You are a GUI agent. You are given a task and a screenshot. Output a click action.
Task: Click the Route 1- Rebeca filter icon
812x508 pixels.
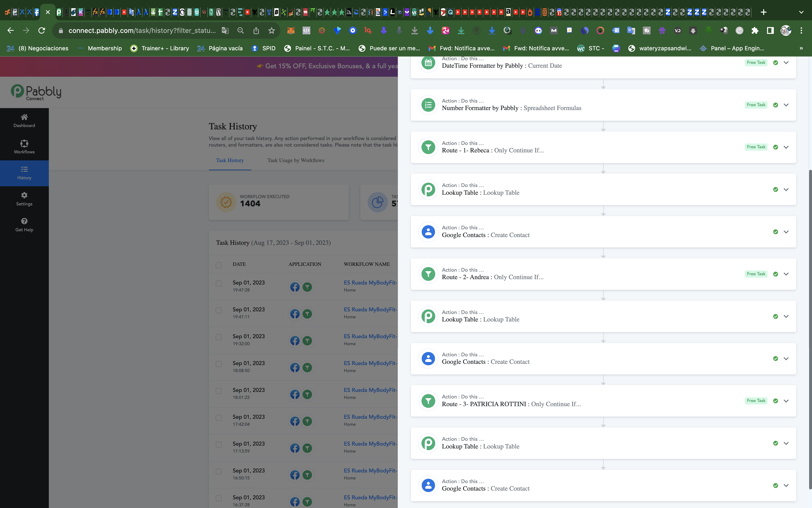click(x=428, y=147)
